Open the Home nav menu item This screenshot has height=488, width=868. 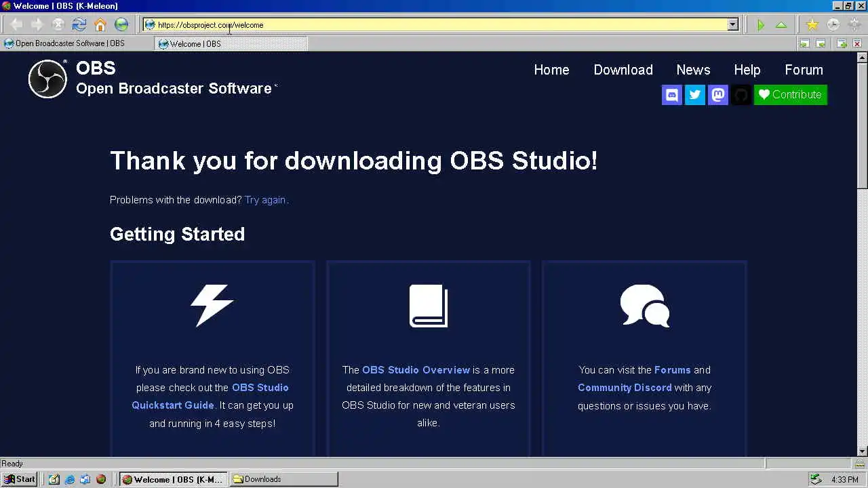click(x=551, y=70)
